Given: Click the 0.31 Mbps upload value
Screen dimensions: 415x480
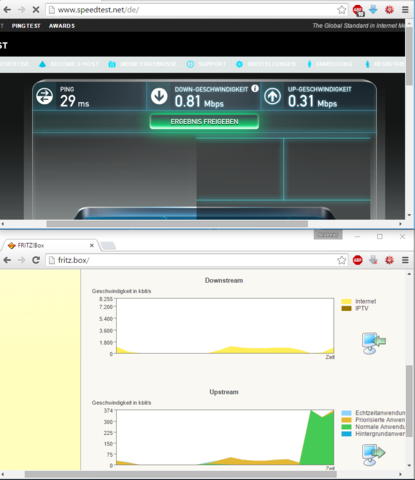Looking at the screenshot, I should pyautogui.click(x=312, y=101).
